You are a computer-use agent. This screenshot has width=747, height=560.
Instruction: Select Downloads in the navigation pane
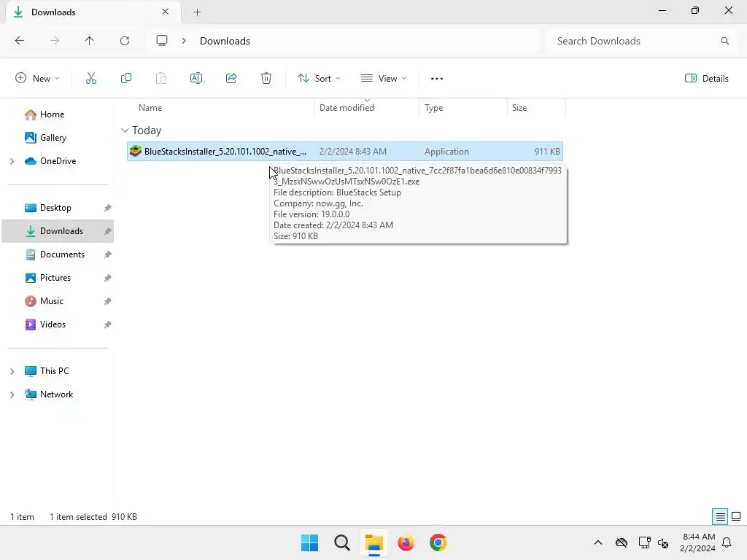coord(58,231)
